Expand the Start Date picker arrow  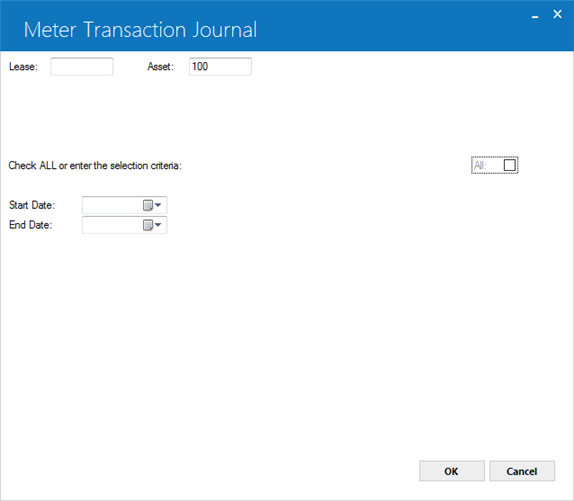point(158,205)
